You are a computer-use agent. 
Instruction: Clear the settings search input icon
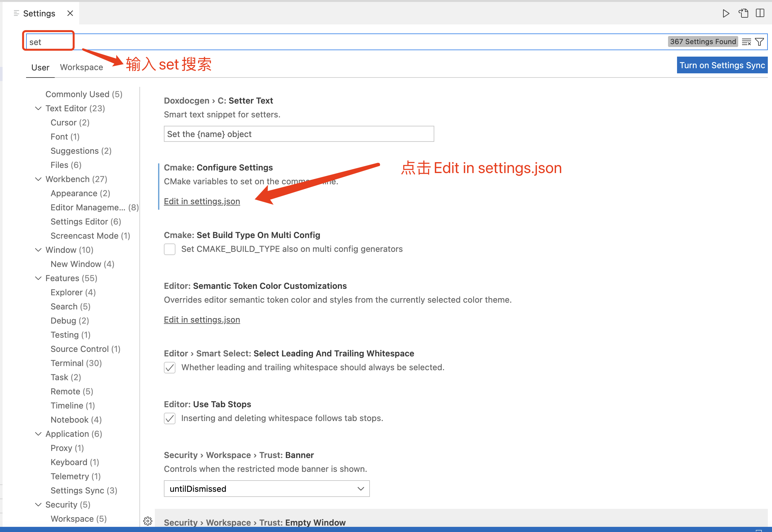point(746,42)
